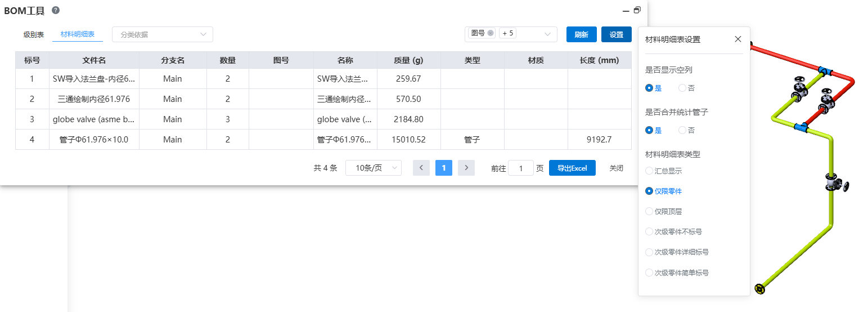
Task: Click the 刷新 button
Action: [x=581, y=34]
